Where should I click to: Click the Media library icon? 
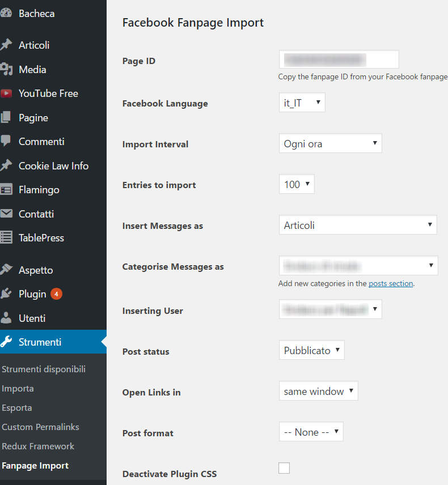6,69
